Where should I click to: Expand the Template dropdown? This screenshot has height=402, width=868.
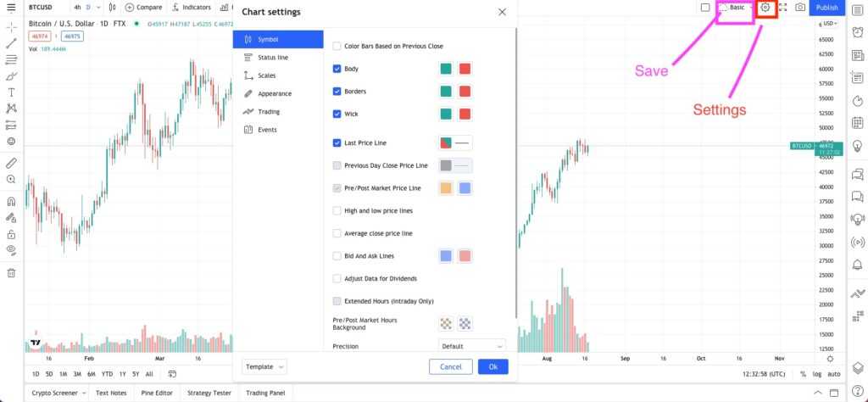(x=264, y=366)
